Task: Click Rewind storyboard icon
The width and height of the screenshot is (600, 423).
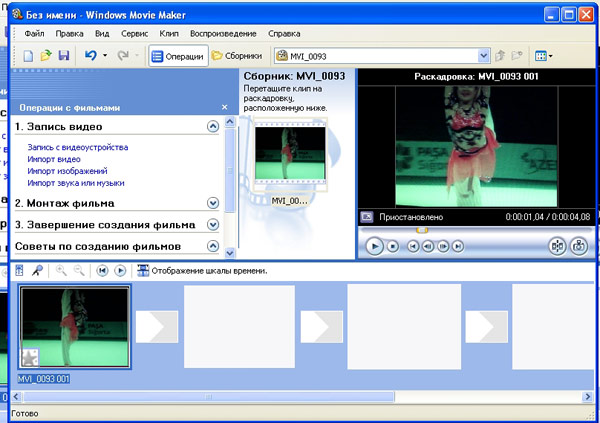Action: [x=102, y=270]
